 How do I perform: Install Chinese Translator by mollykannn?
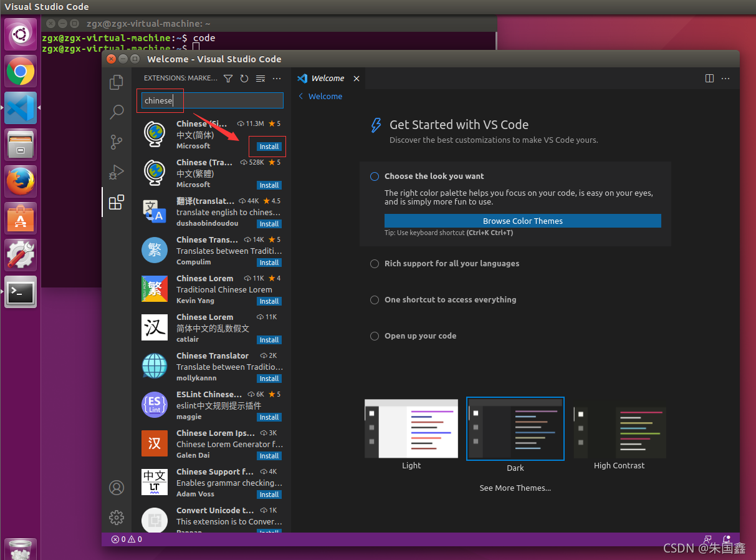(269, 379)
